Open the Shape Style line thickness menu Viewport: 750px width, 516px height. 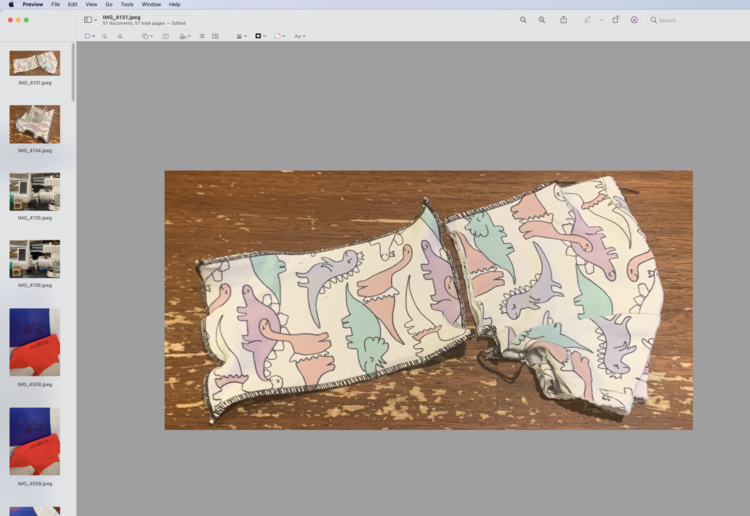tap(241, 36)
